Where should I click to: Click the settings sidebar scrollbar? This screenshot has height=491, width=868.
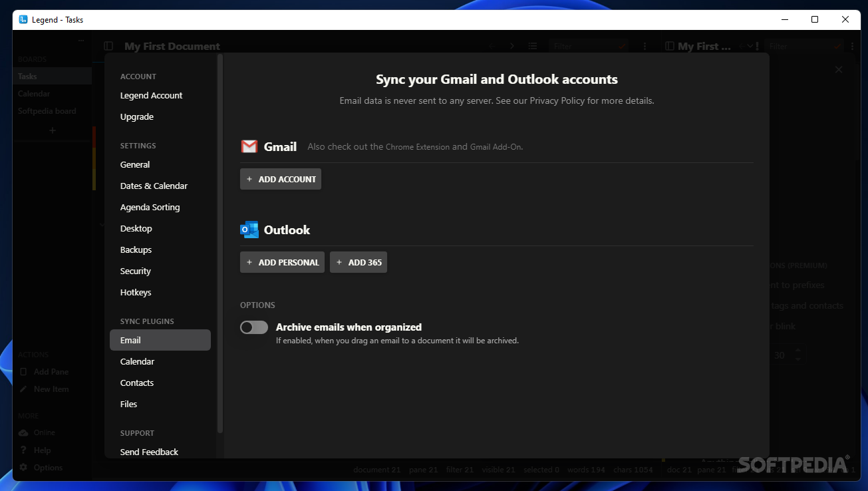pyautogui.click(x=220, y=243)
